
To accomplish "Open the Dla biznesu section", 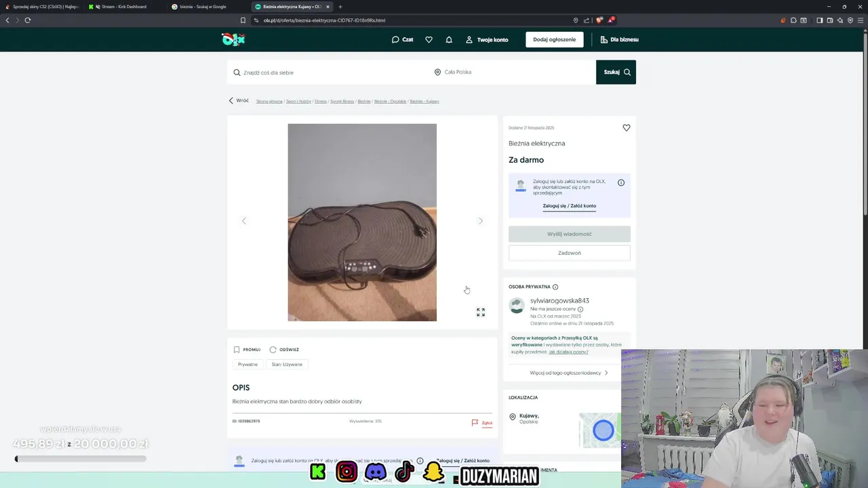I will [x=619, y=39].
